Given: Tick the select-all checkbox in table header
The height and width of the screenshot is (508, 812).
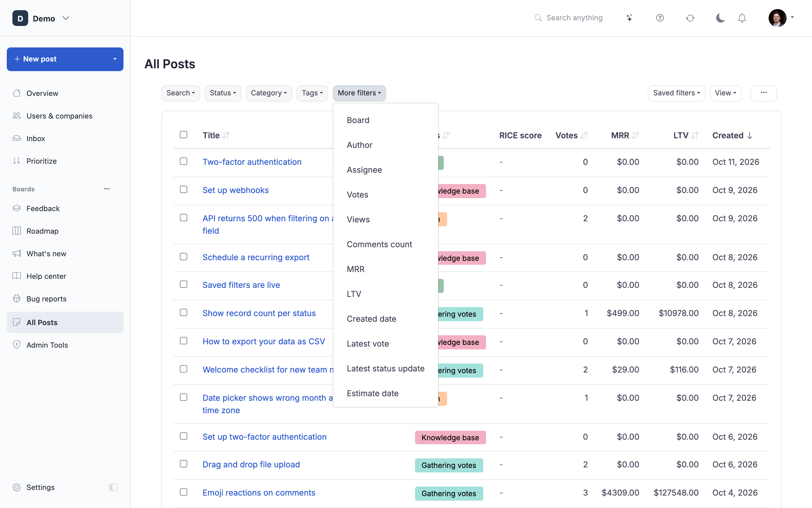Looking at the screenshot, I should coord(184,135).
